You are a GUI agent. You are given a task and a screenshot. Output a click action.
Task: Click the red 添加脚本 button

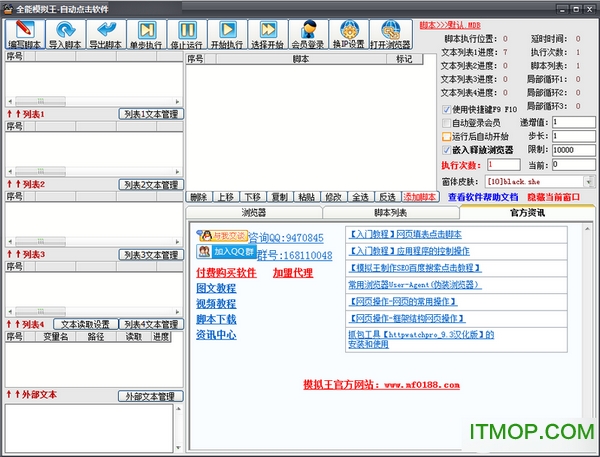[420, 197]
